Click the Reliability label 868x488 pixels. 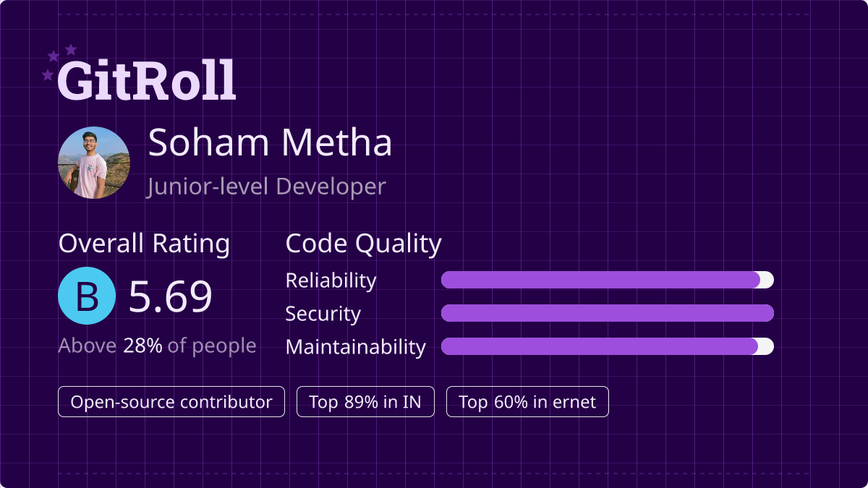[x=331, y=281]
